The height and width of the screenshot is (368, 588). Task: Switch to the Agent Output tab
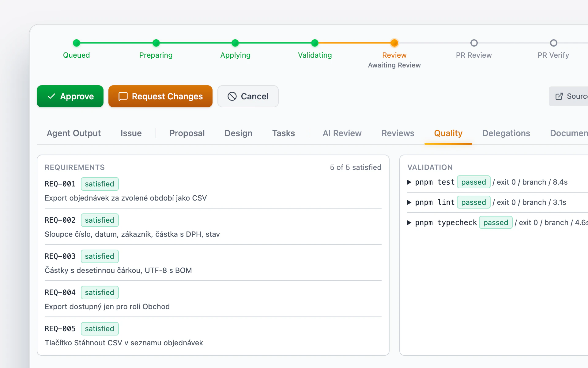(73, 133)
